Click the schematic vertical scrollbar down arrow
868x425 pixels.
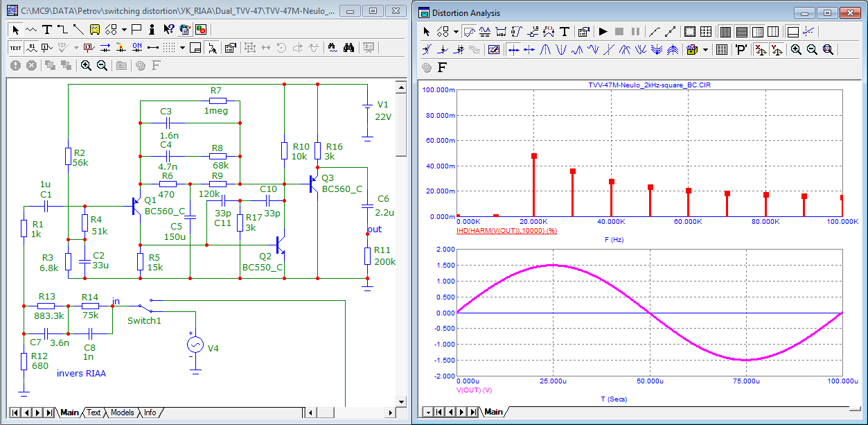coord(400,401)
